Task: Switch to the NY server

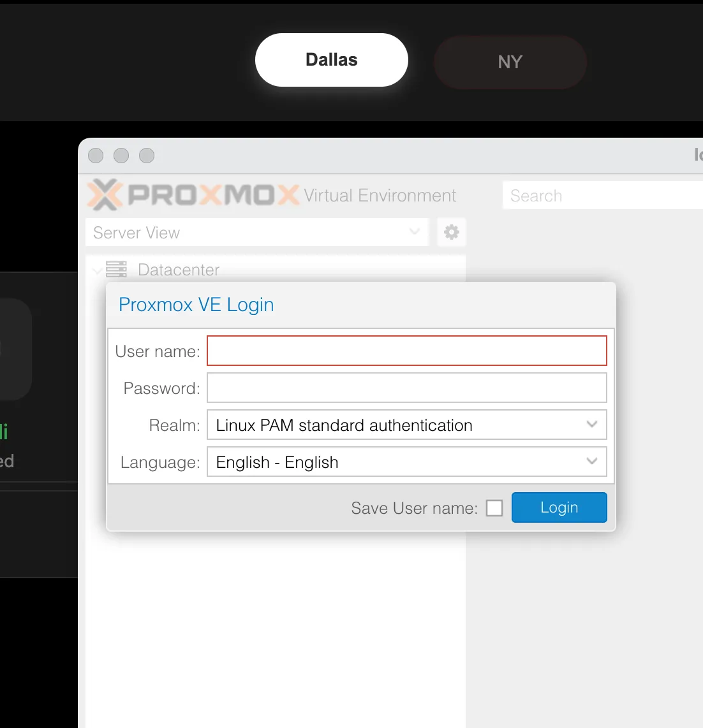Action: [x=510, y=62]
